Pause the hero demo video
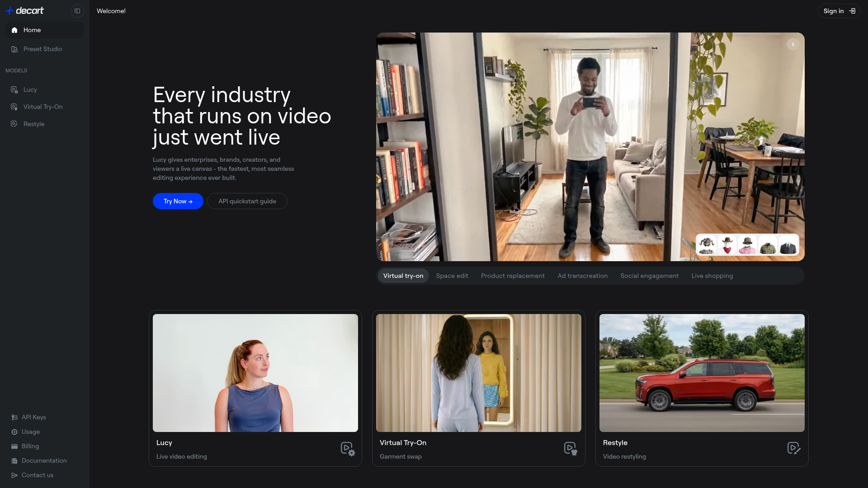The image size is (868, 488). pos(793,44)
